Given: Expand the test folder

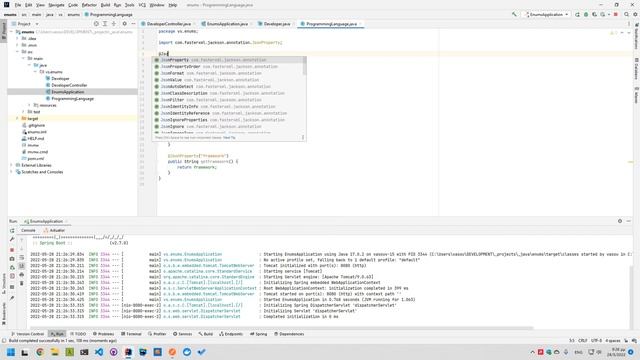Looking at the screenshot, I should [23, 111].
